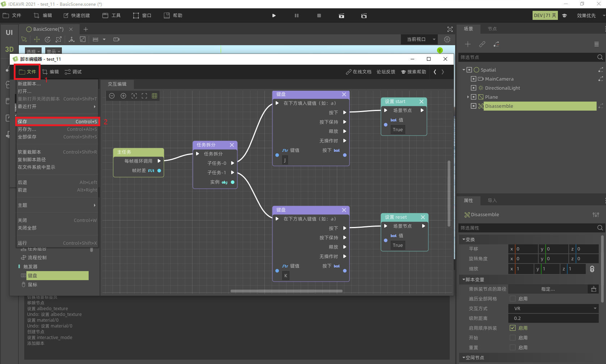
Task: Switch to the 节点 tab
Action: 492,29
